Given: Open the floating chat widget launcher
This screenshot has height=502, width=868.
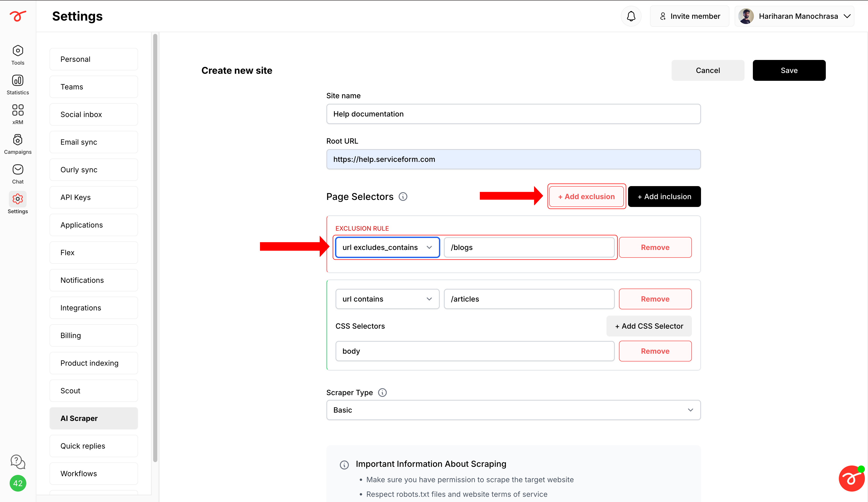Looking at the screenshot, I should coord(852,479).
